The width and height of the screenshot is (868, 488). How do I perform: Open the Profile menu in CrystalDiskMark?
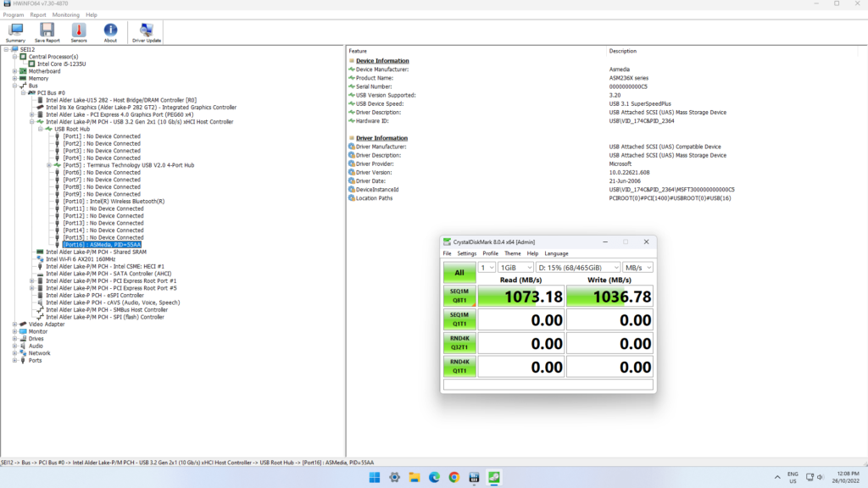pos(490,253)
